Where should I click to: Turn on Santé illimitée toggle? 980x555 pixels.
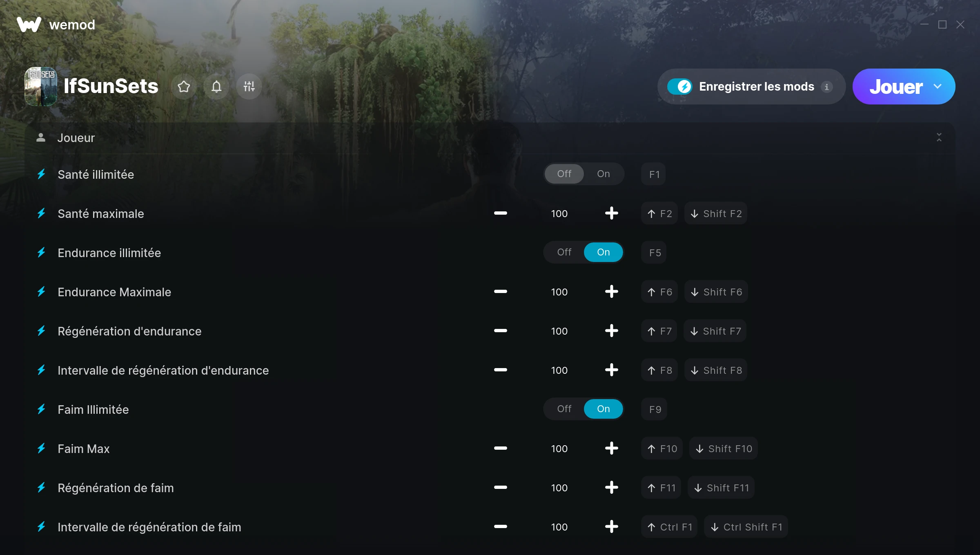click(603, 174)
